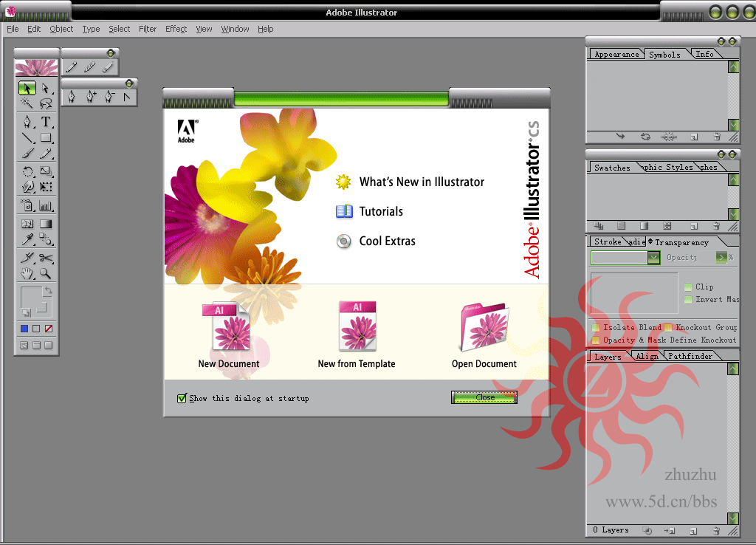This screenshot has height=545, width=756.
Task: Click the Gradient fill mode button
Action: point(36,329)
